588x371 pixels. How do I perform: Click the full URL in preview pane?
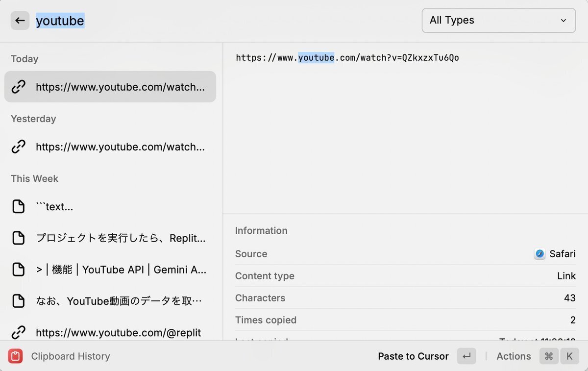pyautogui.click(x=347, y=58)
